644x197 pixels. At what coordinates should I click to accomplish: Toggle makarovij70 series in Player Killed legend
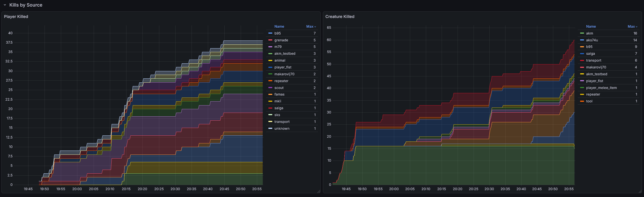pos(284,74)
